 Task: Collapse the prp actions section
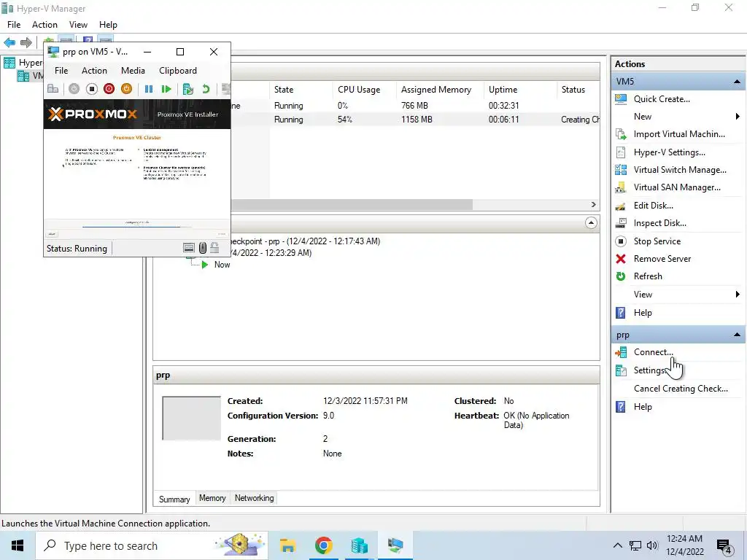[737, 335]
